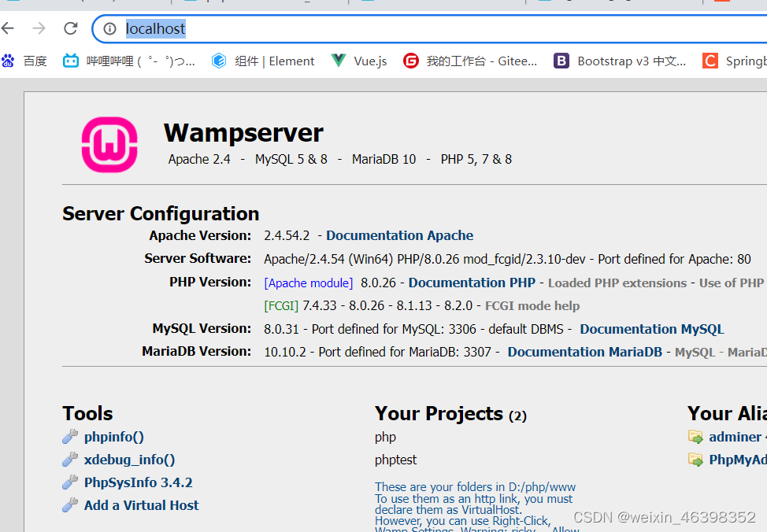Click MariaDB version text 10.10.2
This screenshot has width=767, height=532.
pos(285,352)
